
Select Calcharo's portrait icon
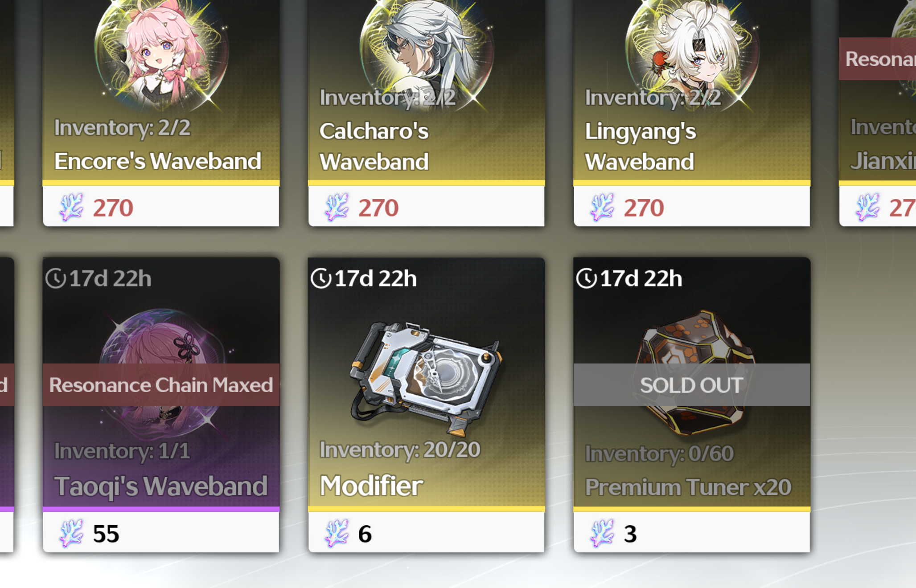click(427, 49)
